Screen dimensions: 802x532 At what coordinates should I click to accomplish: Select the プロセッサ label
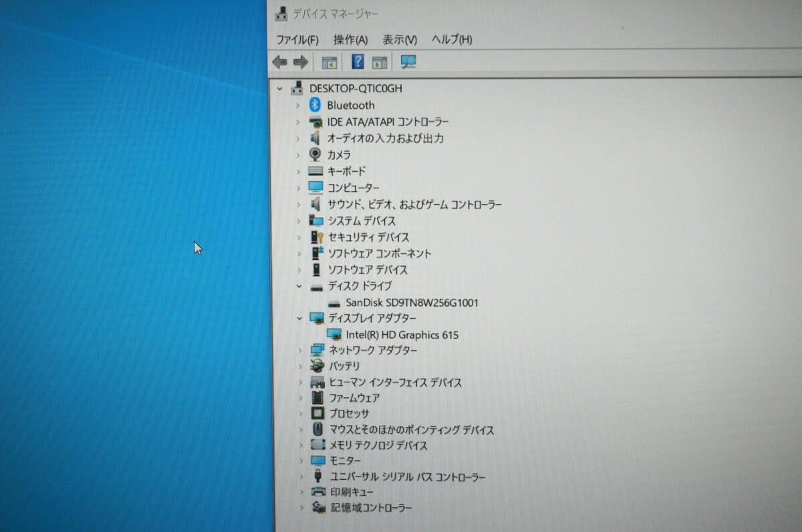(x=349, y=414)
